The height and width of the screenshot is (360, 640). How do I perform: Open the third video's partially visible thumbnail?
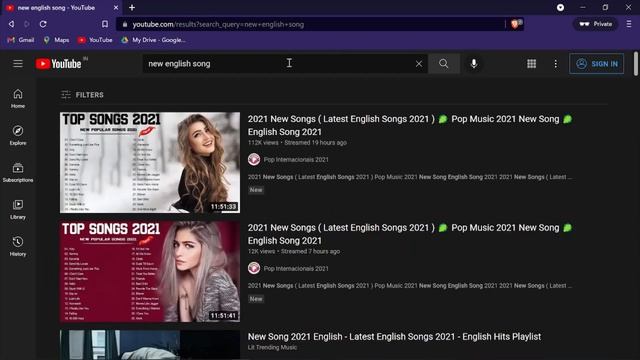coord(150,345)
